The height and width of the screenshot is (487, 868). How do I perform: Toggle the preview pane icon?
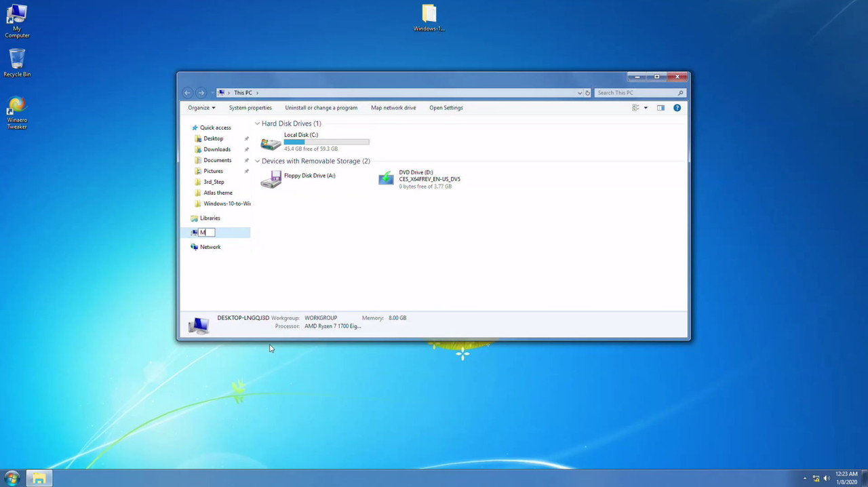tap(660, 108)
